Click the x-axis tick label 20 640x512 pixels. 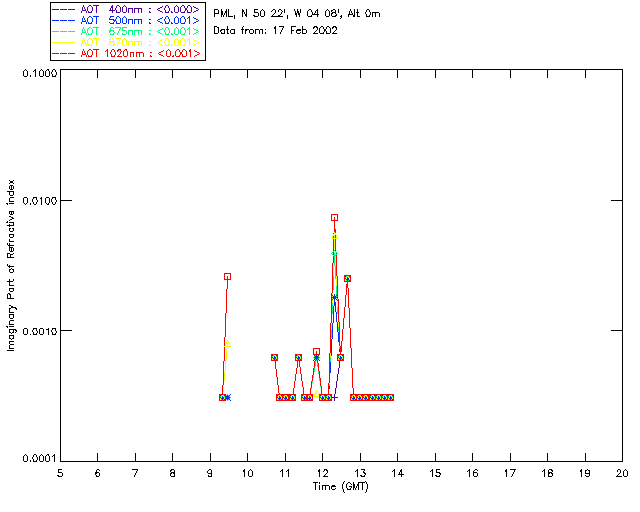[x=622, y=473]
